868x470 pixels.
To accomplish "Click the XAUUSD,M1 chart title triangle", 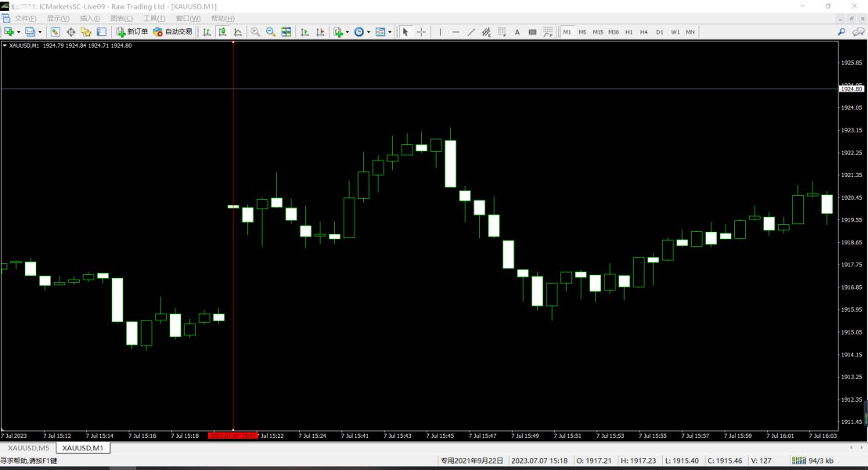I will click(x=5, y=45).
